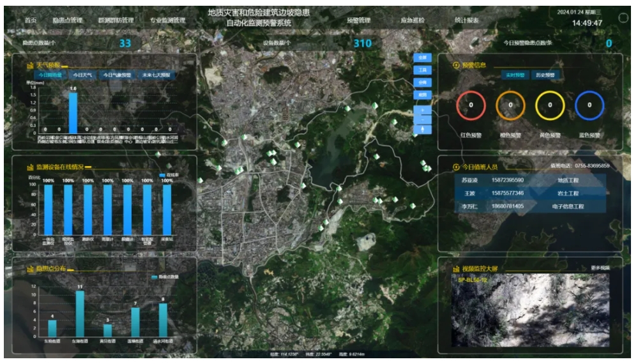Click the red 红色预警 ring indicator
Image resolution: width=638 pixels, height=364 pixels.
point(471,105)
